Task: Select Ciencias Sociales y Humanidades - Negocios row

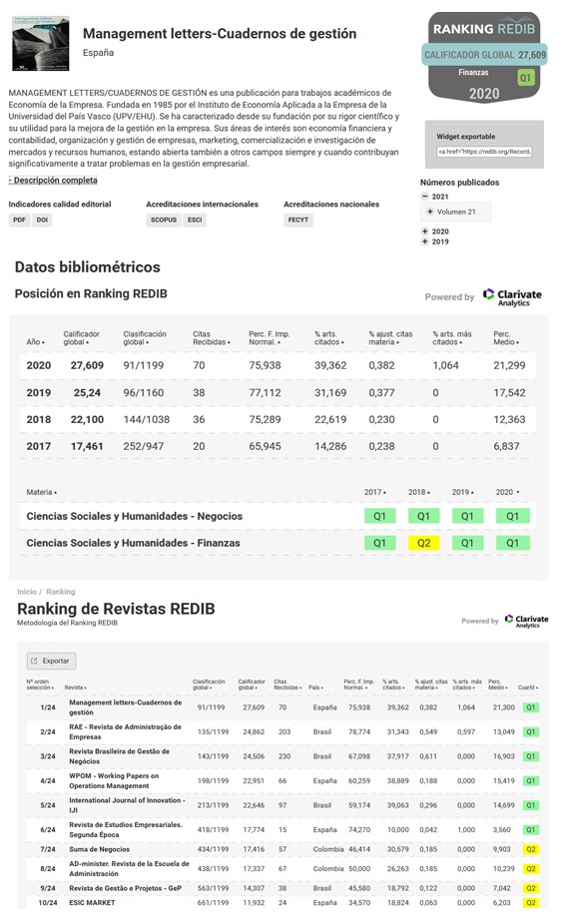Action: 279,516
